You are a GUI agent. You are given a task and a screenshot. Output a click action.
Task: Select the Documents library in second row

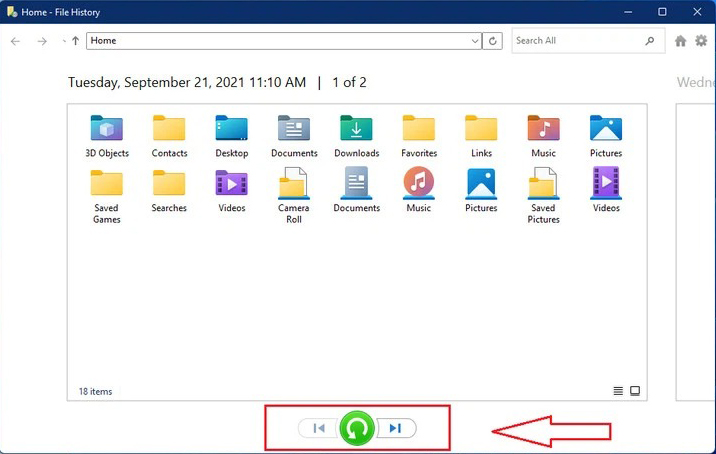357,191
